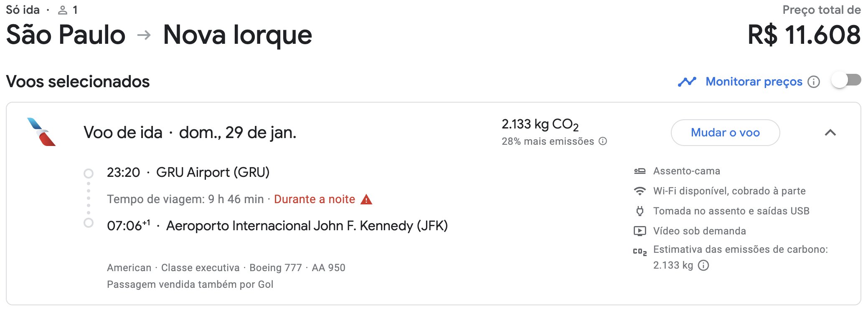The height and width of the screenshot is (312, 868).
Task: Click the 2.133 kg CO2 emissions label
Action: [x=540, y=124]
